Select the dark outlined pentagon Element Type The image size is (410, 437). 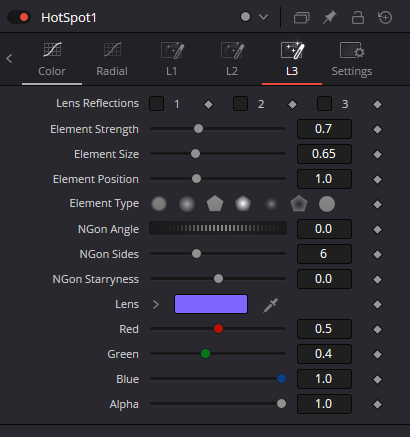click(299, 204)
